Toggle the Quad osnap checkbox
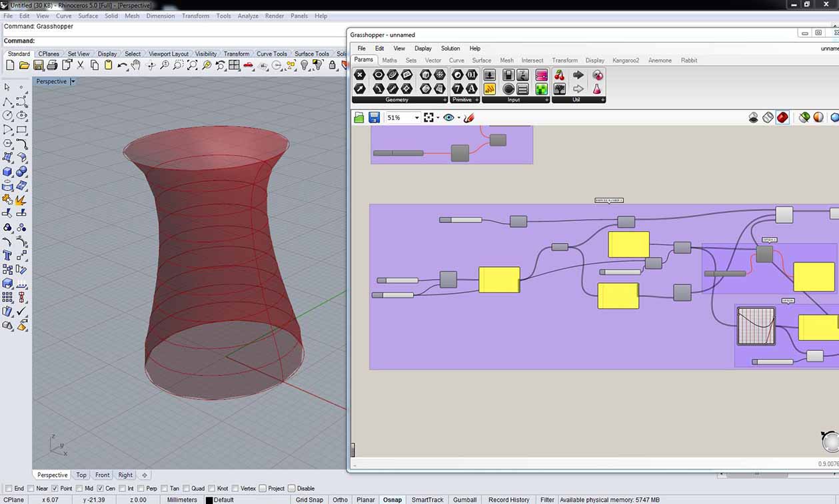This screenshot has width=839, height=504. (187, 488)
